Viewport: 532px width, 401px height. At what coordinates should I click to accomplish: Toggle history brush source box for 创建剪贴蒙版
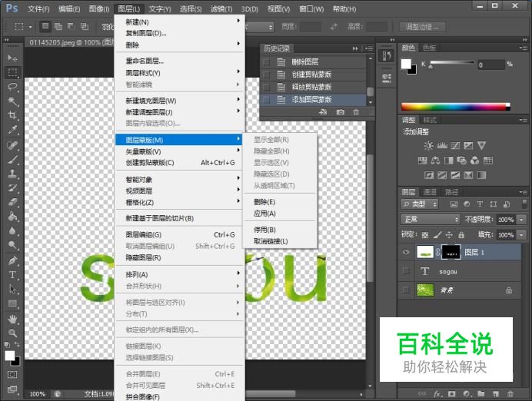(x=267, y=75)
